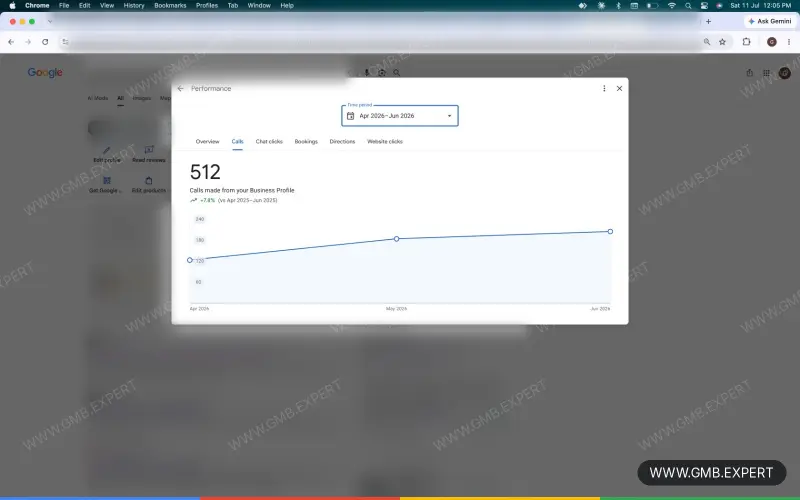Click the Google account avatar on page
This screenshot has width=800, height=500.
[x=785, y=73]
